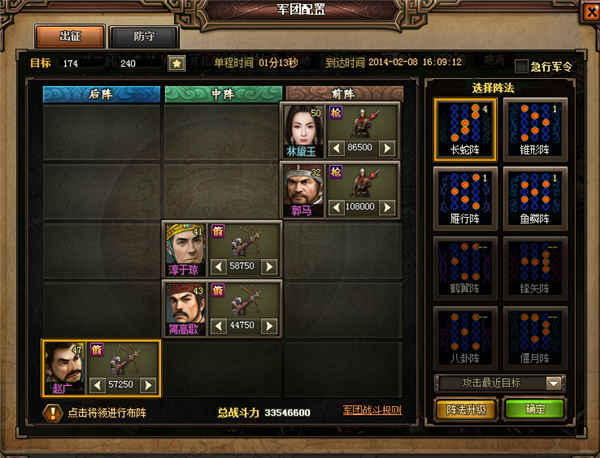Viewport: 600px width, 458px height.
Task: Increase 郭马 troop count with right arrow
Action: [387, 207]
